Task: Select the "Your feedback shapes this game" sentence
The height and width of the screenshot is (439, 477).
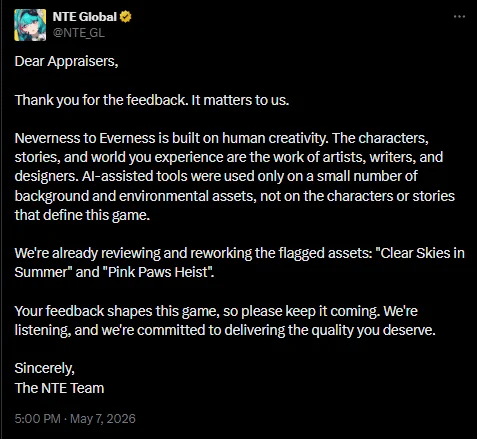Action: [x=117, y=311]
